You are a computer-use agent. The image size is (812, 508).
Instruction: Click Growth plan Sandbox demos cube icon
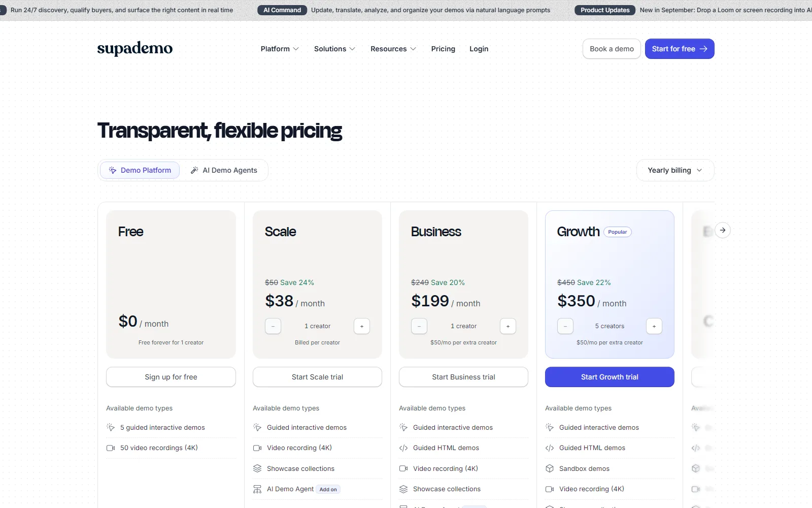550,468
